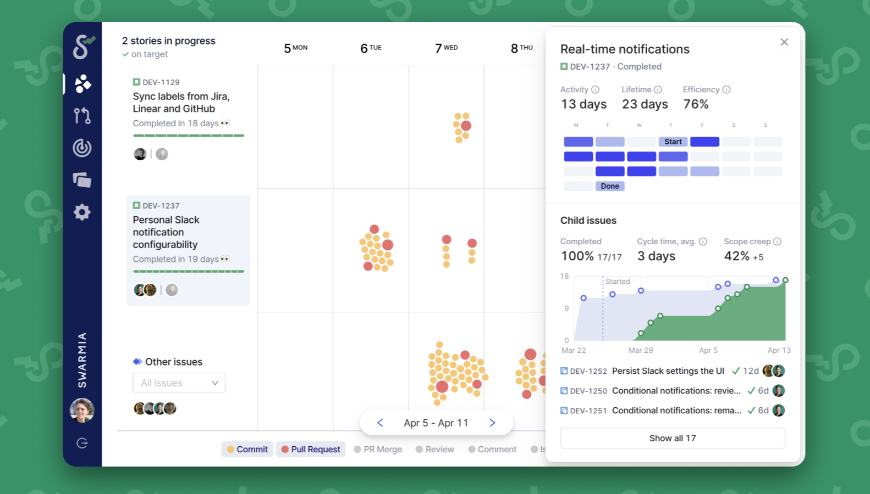Click the '2 stories in progress' heading
Screen dimensions: 870x494
click(x=169, y=41)
